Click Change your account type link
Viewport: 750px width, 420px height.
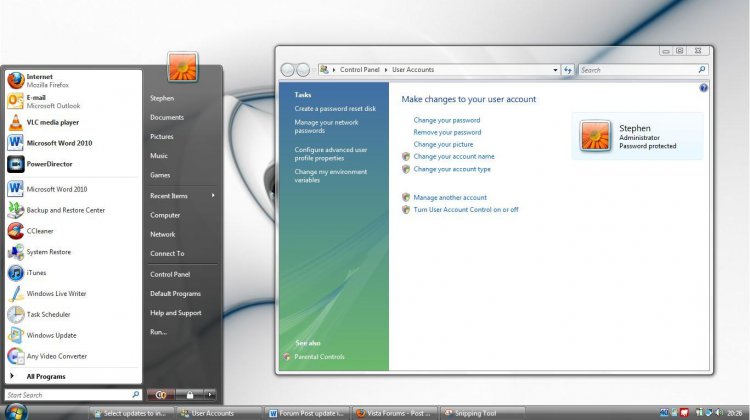452,169
